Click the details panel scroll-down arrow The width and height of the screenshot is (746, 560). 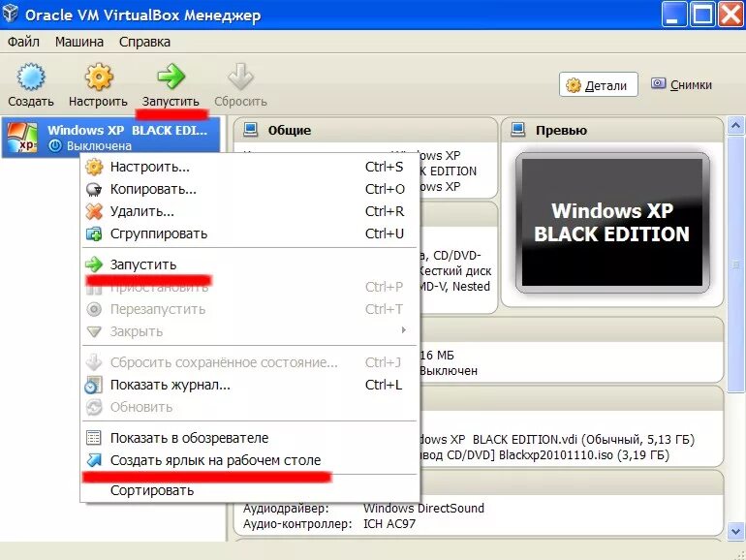pos(735,531)
